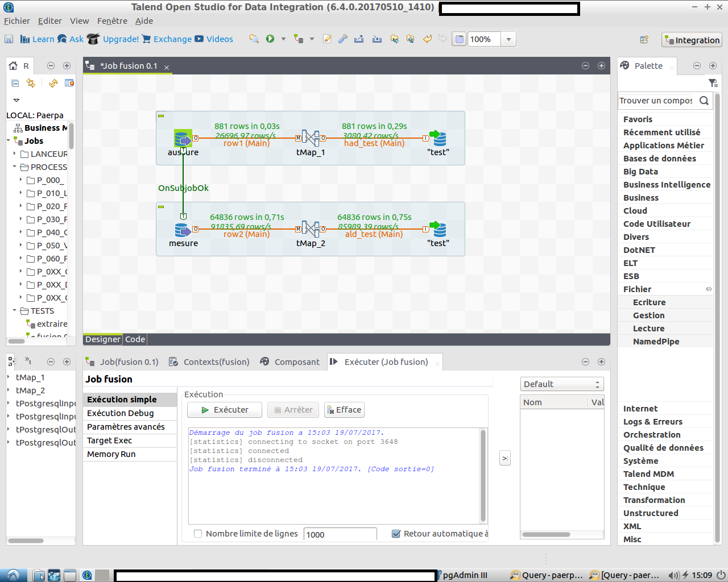Click the Trouver un composant search field
This screenshot has width=728, height=582.
pos(655,101)
